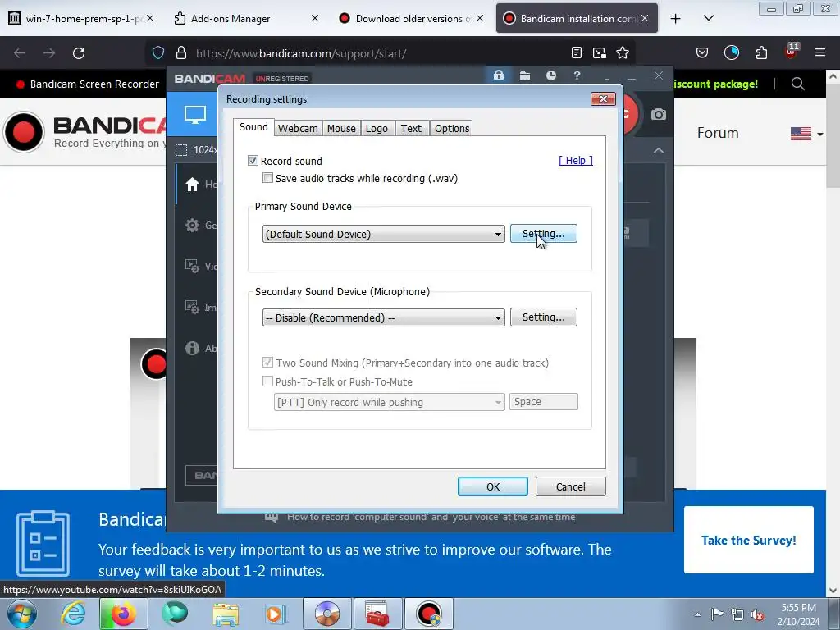The height and width of the screenshot is (630, 840).
Task: Open Bandicam help question mark icon
Action: click(577, 75)
